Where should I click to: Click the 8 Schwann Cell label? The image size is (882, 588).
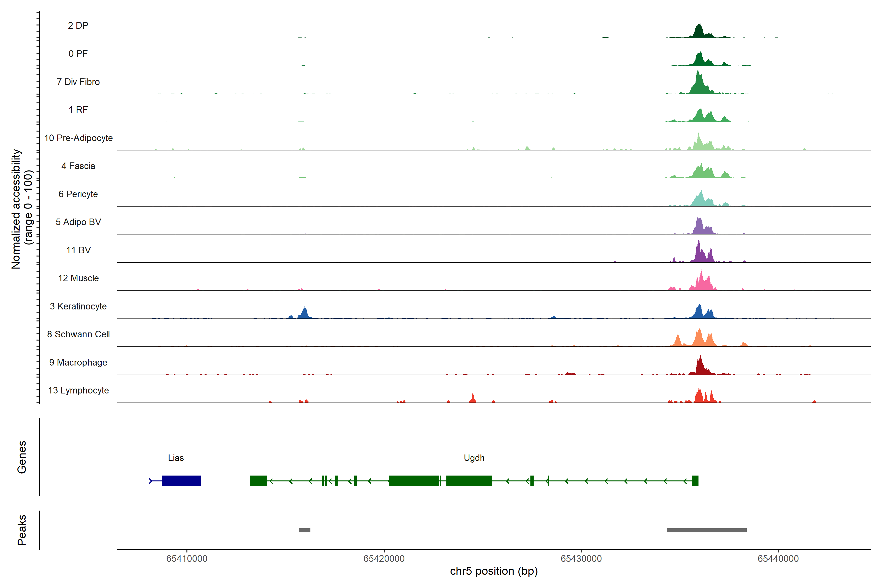click(78, 334)
